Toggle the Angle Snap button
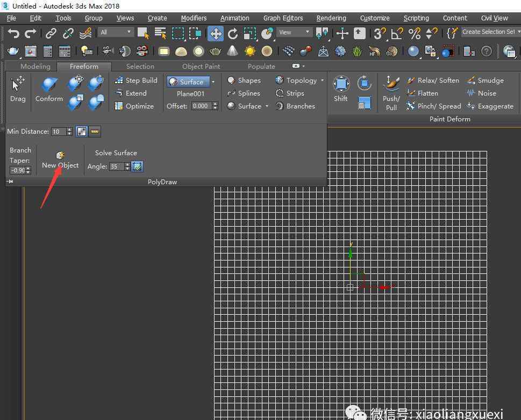 click(397, 33)
